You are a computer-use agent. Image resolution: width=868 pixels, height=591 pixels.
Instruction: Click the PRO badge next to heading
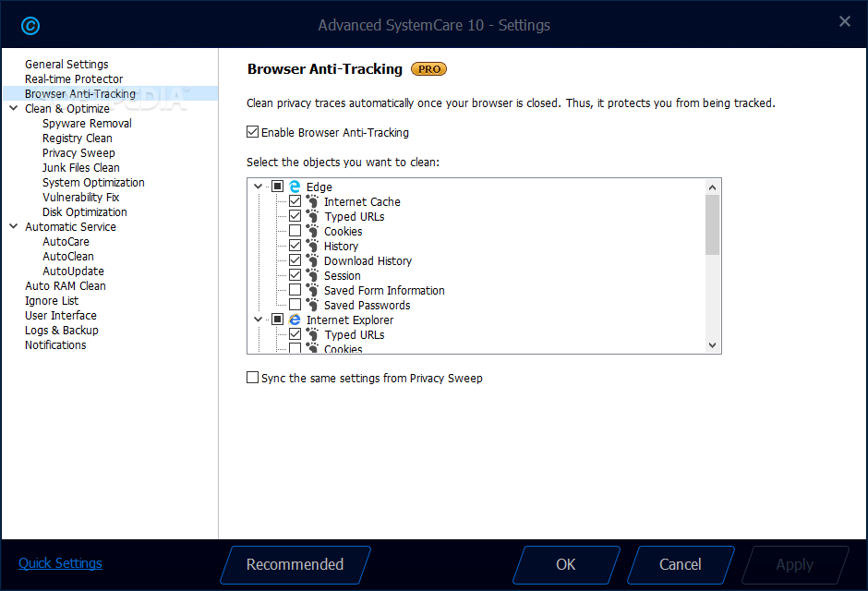(x=429, y=69)
